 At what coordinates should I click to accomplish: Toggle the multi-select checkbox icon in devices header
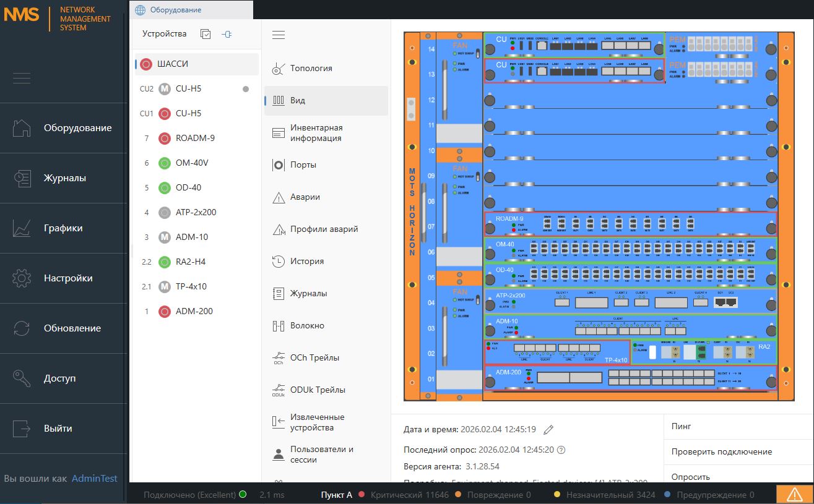(206, 34)
